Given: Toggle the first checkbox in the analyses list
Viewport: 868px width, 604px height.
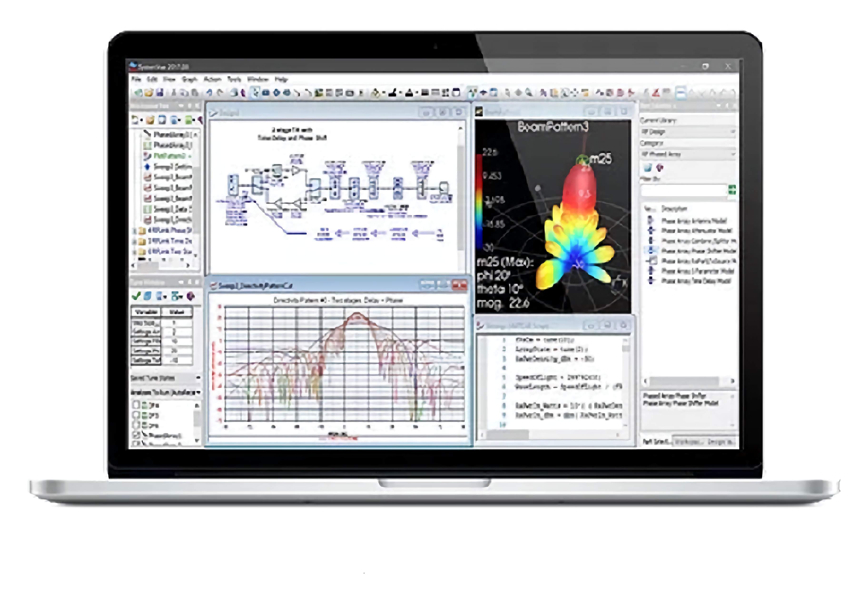Looking at the screenshot, I should 136,404.
